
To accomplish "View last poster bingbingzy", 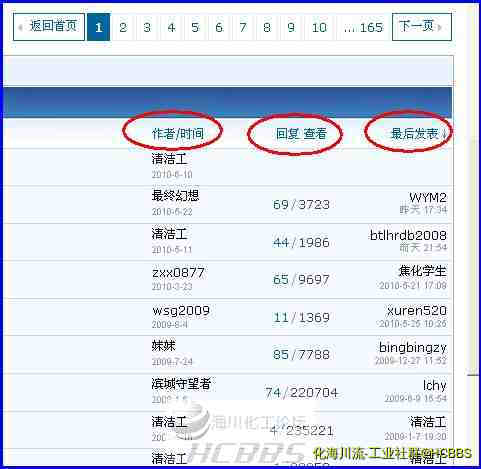I will click(413, 348).
